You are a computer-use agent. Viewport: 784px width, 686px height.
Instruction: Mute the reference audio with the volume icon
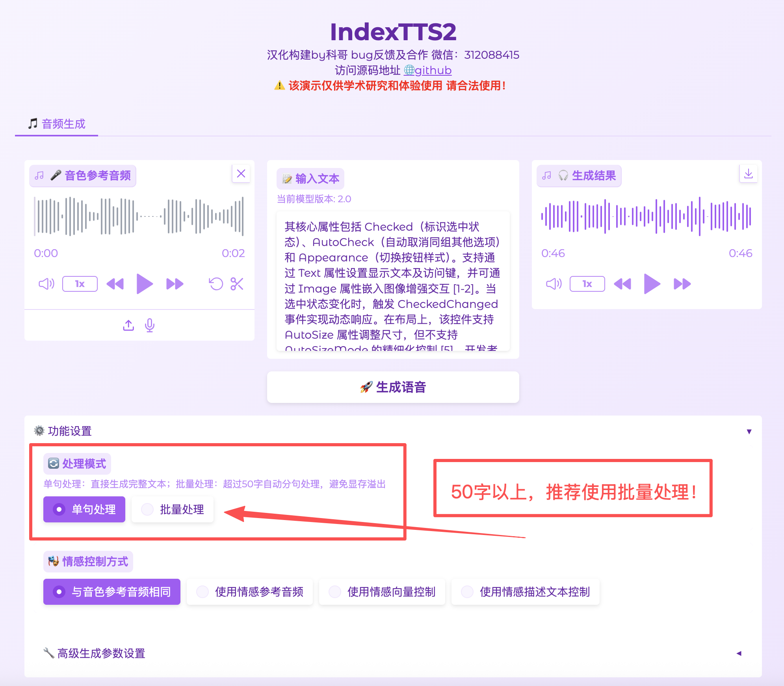pos(46,284)
